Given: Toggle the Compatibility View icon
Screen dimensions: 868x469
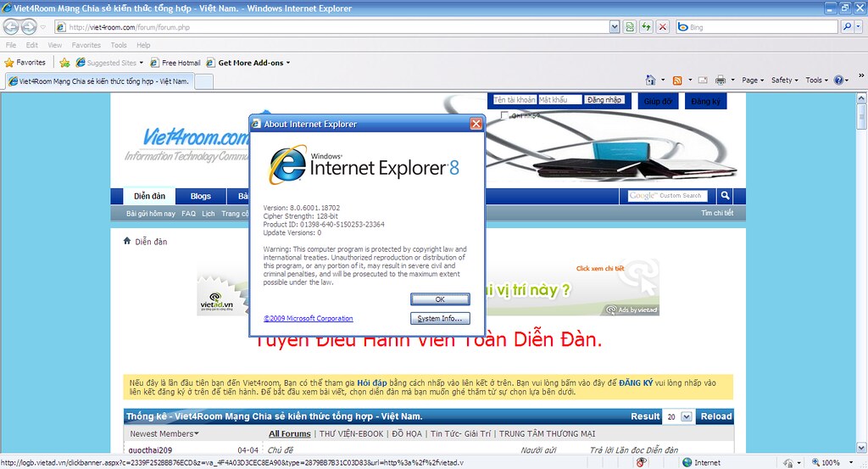Looking at the screenshot, I should pyautogui.click(x=630, y=26).
